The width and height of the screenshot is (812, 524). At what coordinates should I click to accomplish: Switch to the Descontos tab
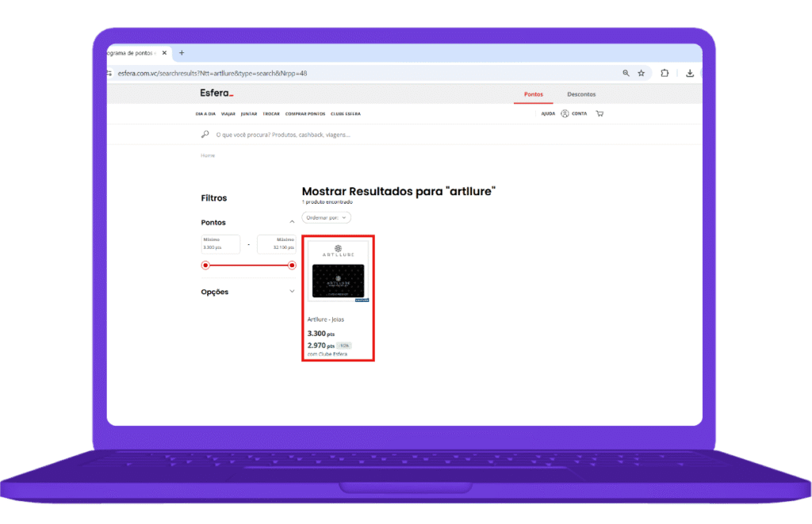click(581, 94)
